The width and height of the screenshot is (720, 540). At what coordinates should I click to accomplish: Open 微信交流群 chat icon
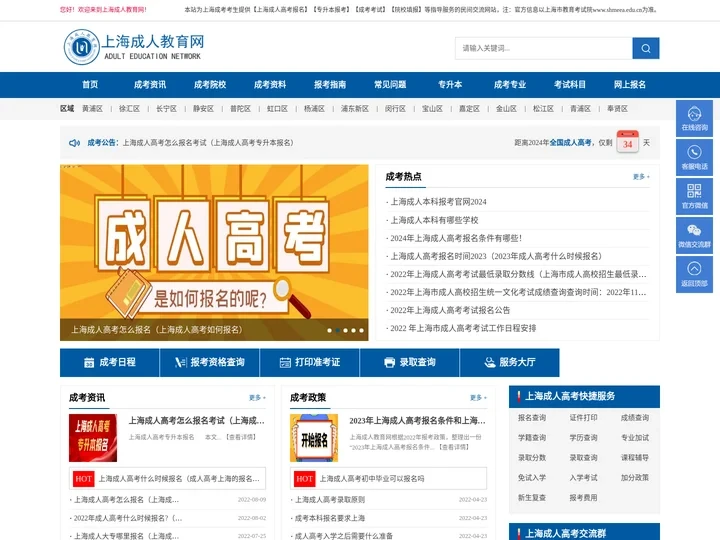click(x=694, y=235)
